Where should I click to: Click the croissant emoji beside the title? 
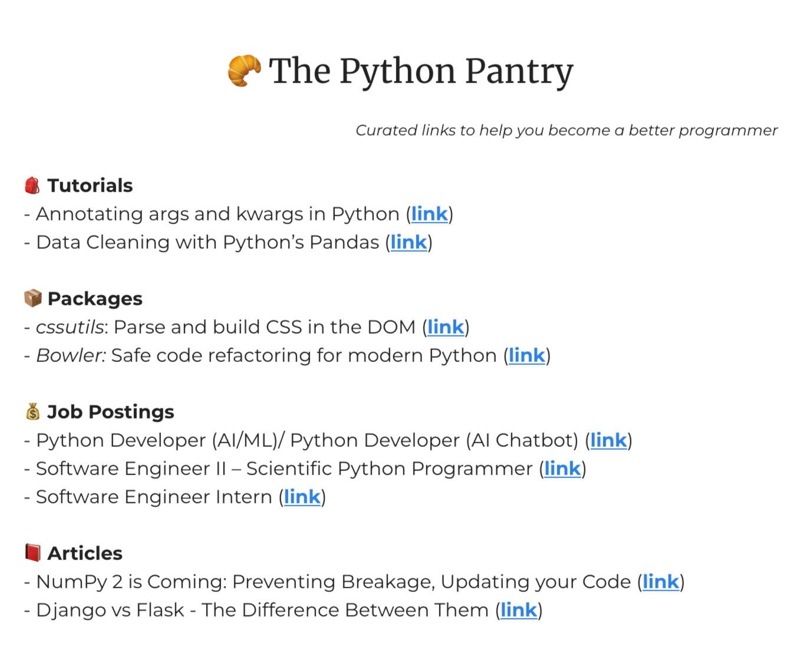244,71
